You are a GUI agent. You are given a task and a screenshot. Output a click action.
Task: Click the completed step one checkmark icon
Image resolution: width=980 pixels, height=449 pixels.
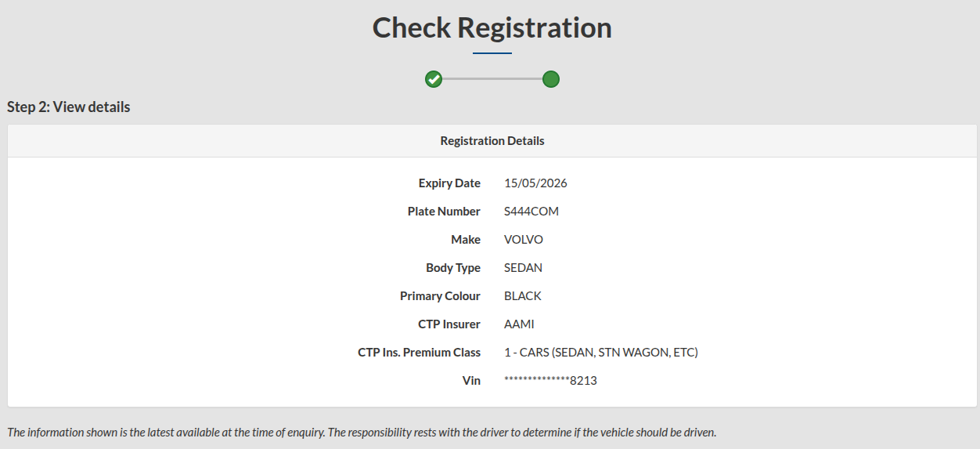(434, 79)
